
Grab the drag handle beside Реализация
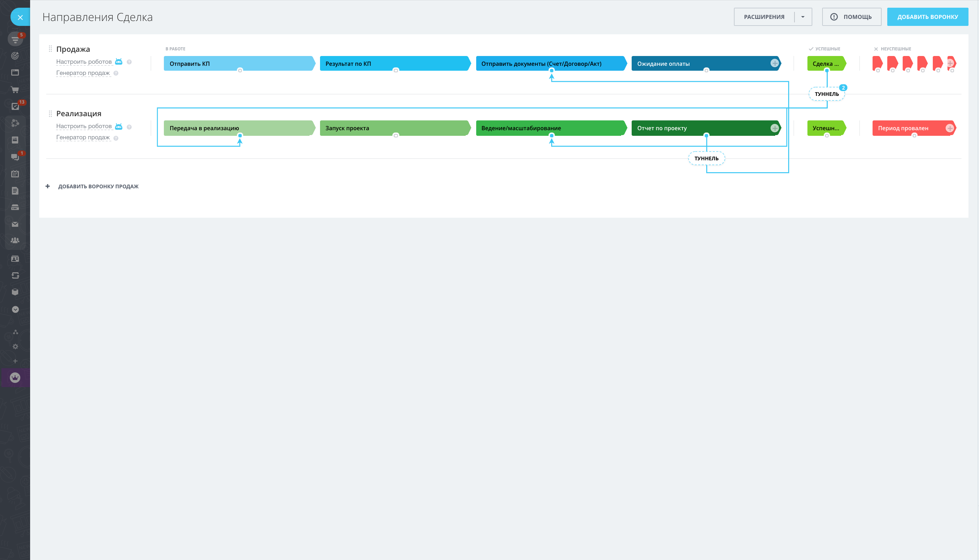tap(50, 113)
